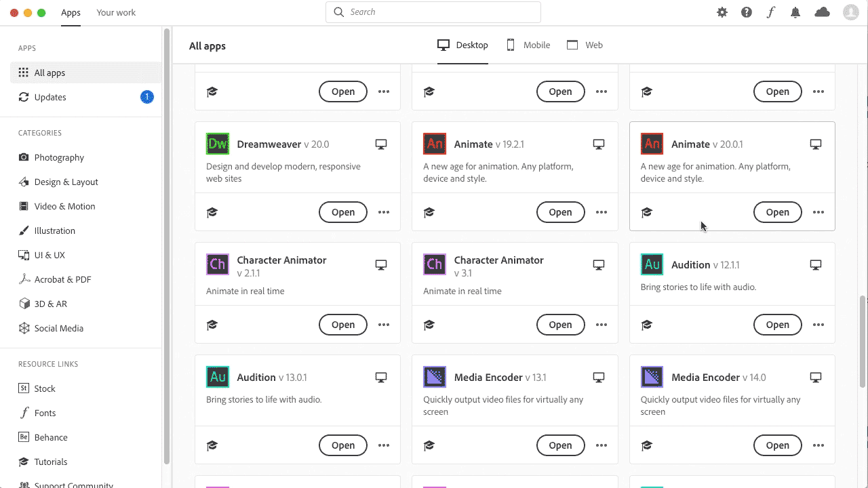868x488 pixels.
Task: Open the fonts f icon in header
Action: click(770, 12)
